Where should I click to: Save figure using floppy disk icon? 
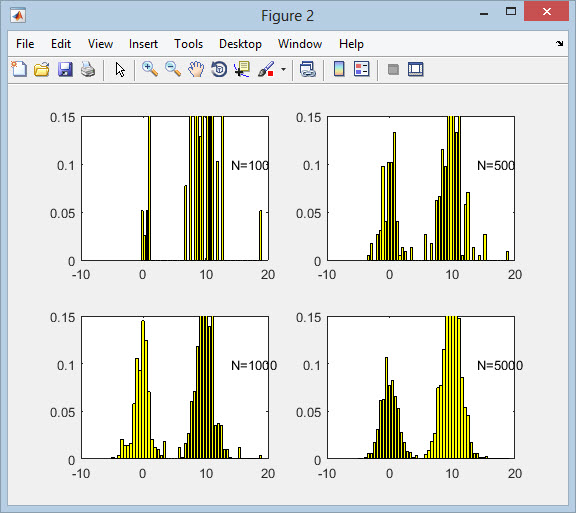pos(65,69)
